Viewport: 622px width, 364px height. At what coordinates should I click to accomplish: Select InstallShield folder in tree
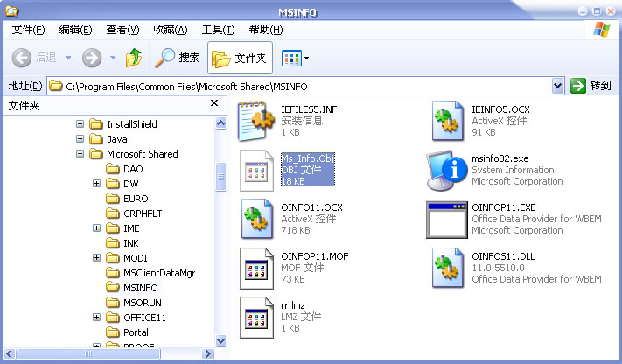(x=123, y=124)
